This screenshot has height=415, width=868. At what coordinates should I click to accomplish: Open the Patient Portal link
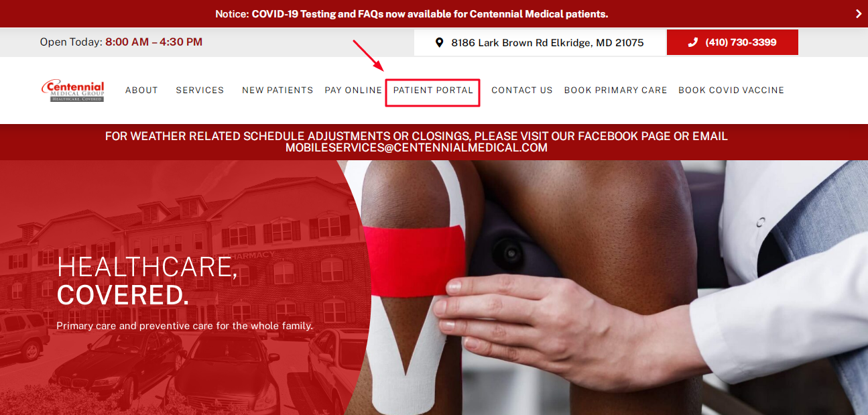click(x=433, y=90)
